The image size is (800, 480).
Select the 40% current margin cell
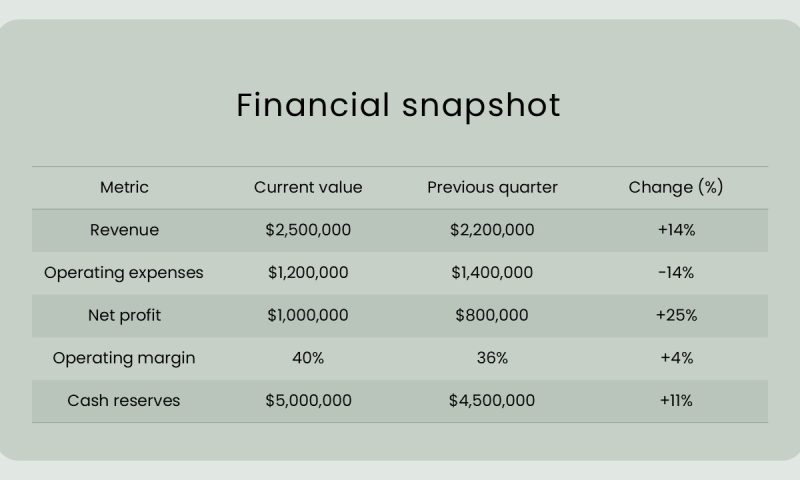coord(308,358)
